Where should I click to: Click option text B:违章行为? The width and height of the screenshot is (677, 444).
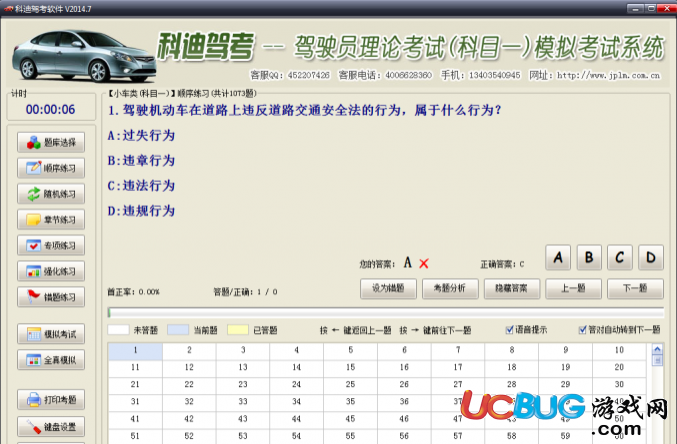(x=141, y=161)
